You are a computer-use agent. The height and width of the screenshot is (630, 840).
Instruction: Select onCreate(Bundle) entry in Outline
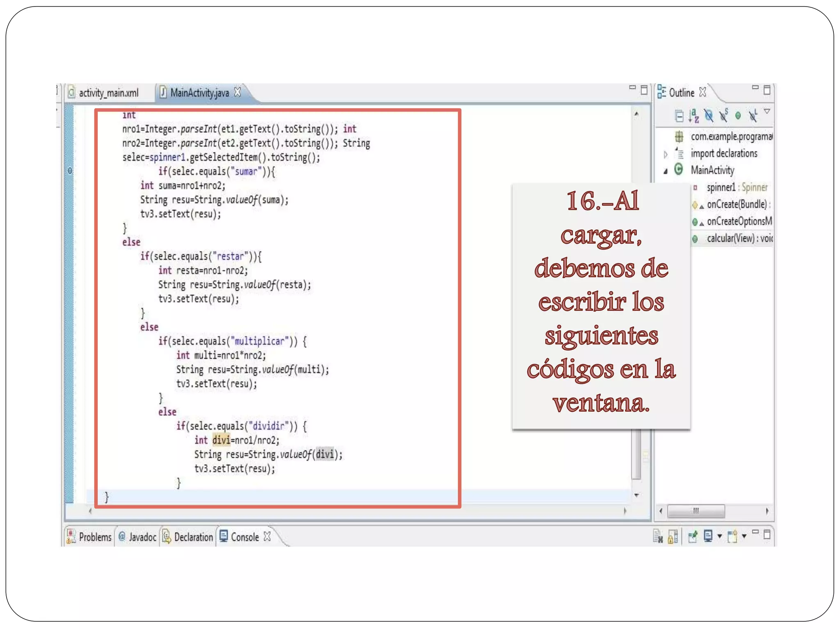[739, 204]
